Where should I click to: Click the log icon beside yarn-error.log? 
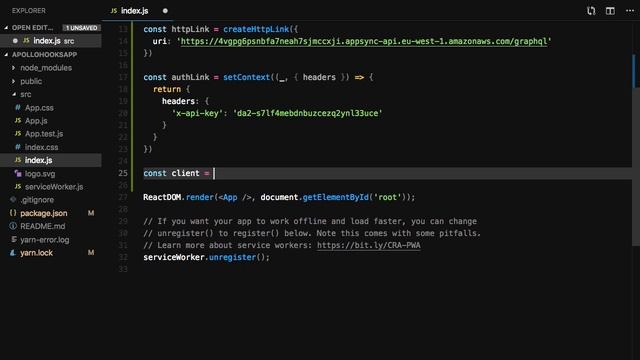pos(13,240)
